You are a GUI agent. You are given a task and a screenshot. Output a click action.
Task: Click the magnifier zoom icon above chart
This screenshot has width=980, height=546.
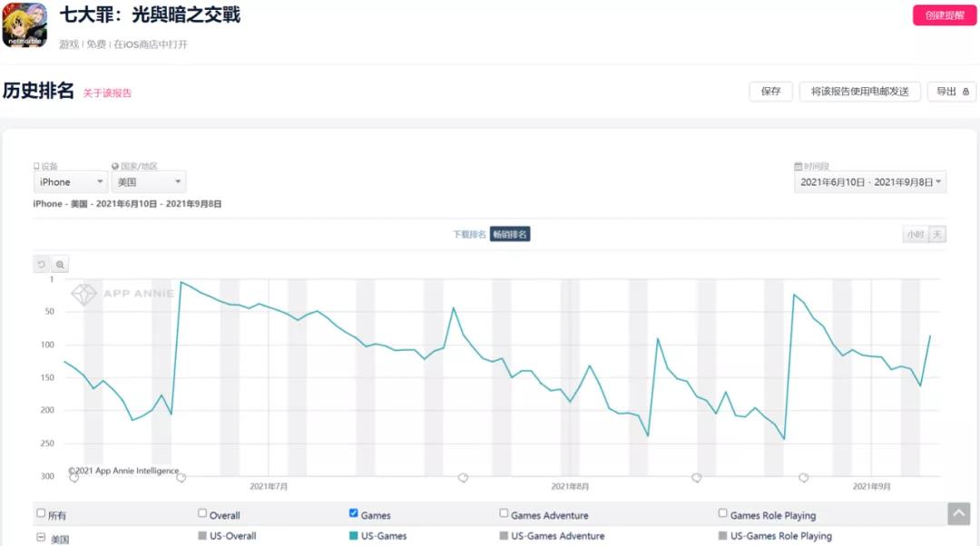[x=60, y=265]
